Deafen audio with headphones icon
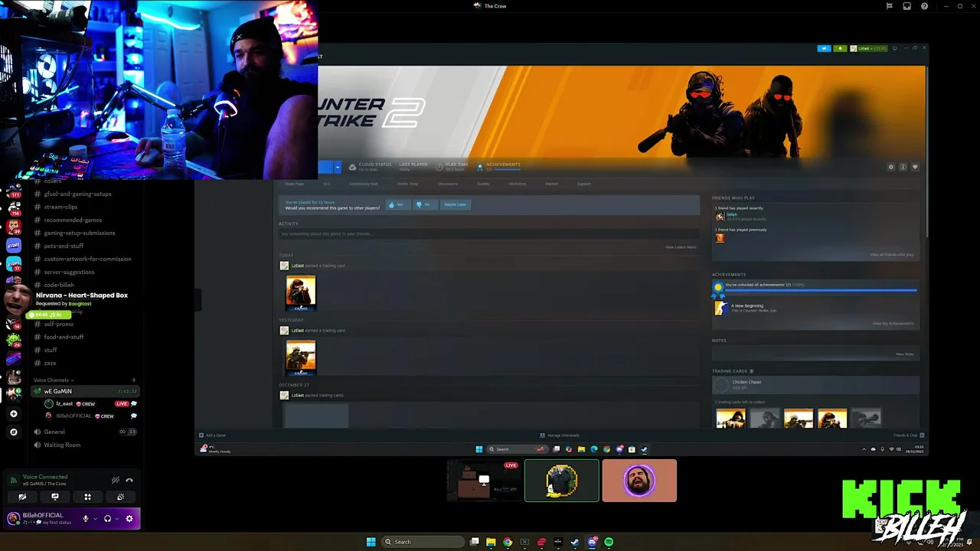 pyautogui.click(x=107, y=519)
